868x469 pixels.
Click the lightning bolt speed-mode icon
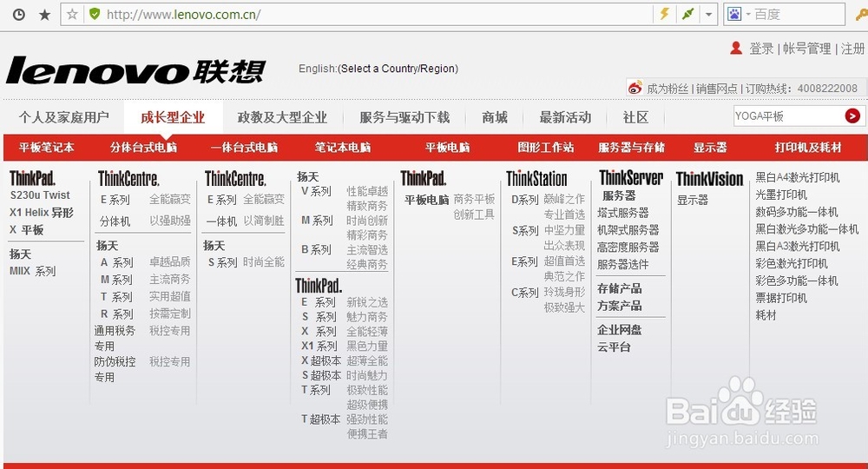[x=664, y=14]
